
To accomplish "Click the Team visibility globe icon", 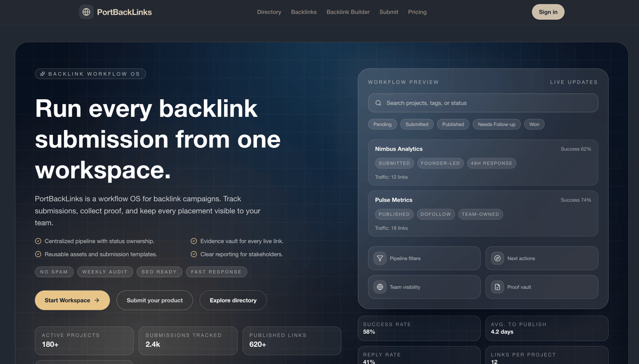I will pyautogui.click(x=380, y=287).
